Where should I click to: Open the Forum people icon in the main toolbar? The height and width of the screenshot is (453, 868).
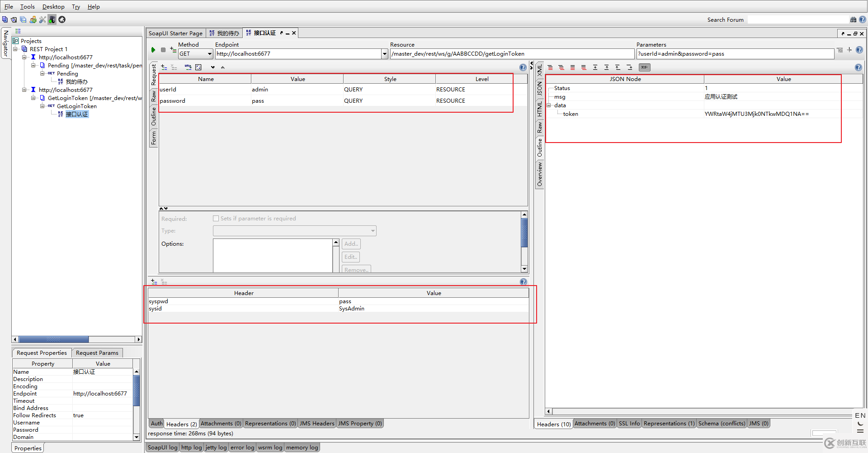click(33, 19)
